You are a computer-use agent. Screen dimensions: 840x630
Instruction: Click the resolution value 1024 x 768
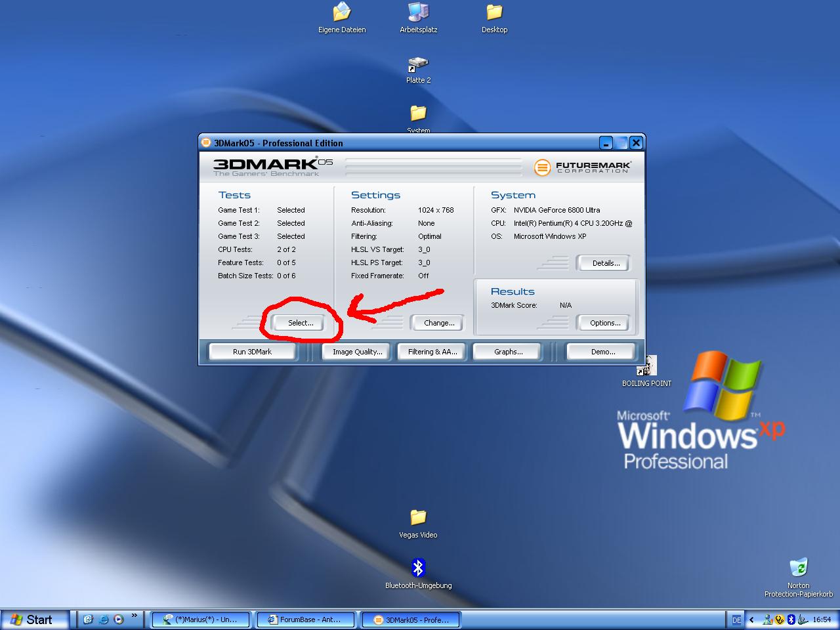(x=436, y=210)
